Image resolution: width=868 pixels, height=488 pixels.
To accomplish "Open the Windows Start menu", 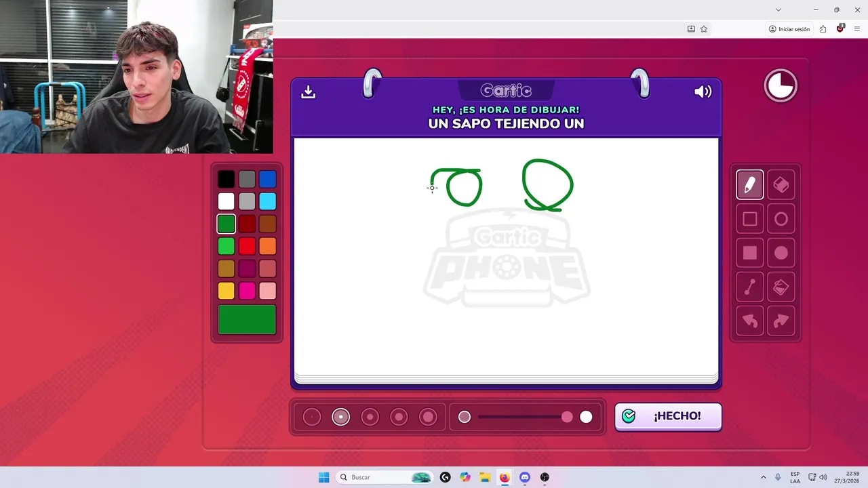I will (x=323, y=477).
